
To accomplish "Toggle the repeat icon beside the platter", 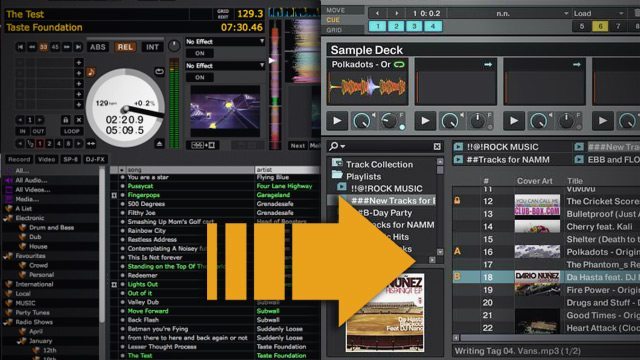I will point(159,72).
